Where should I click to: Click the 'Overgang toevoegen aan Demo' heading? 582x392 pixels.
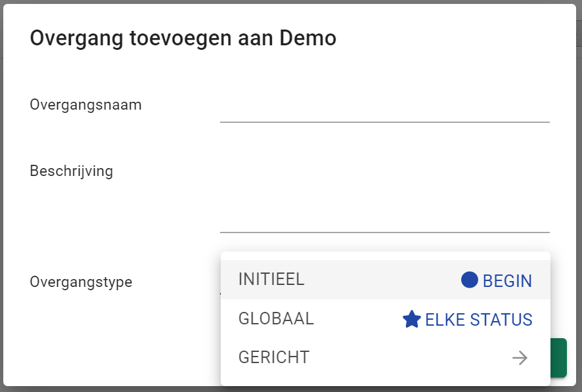183,38
